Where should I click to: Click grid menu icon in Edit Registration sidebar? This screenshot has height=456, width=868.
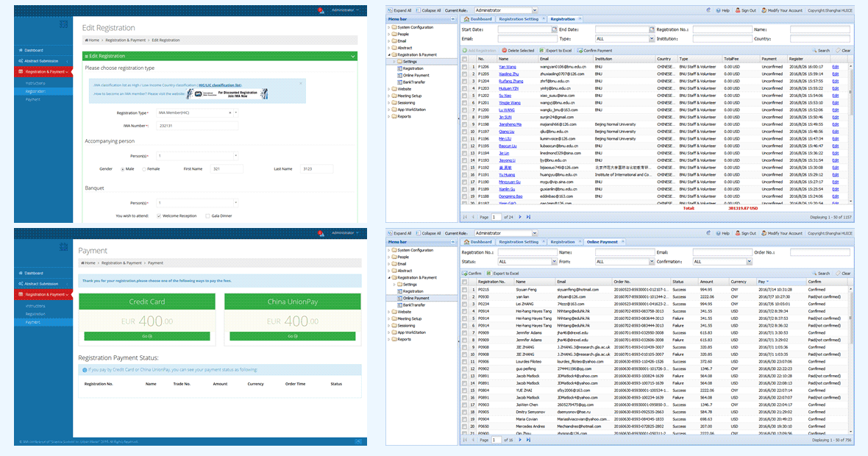tap(64, 24)
